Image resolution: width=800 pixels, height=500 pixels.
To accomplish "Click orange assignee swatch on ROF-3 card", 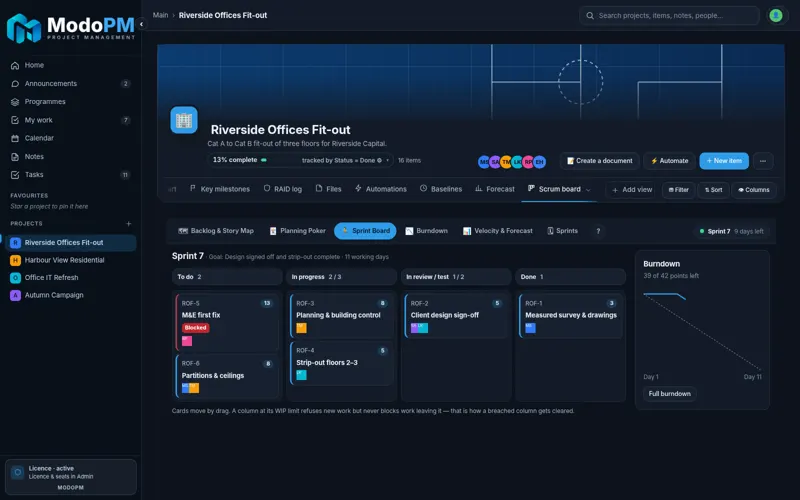I will tap(302, 328).
